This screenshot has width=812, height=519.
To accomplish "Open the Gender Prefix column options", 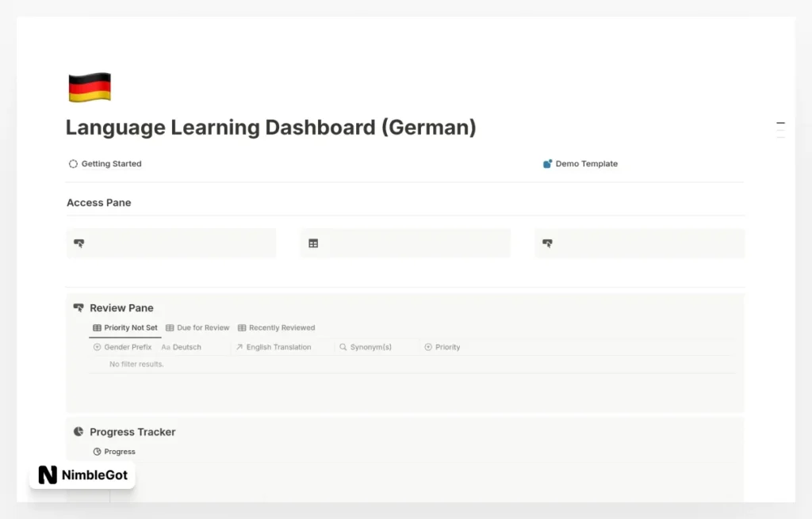I will 124,346.
